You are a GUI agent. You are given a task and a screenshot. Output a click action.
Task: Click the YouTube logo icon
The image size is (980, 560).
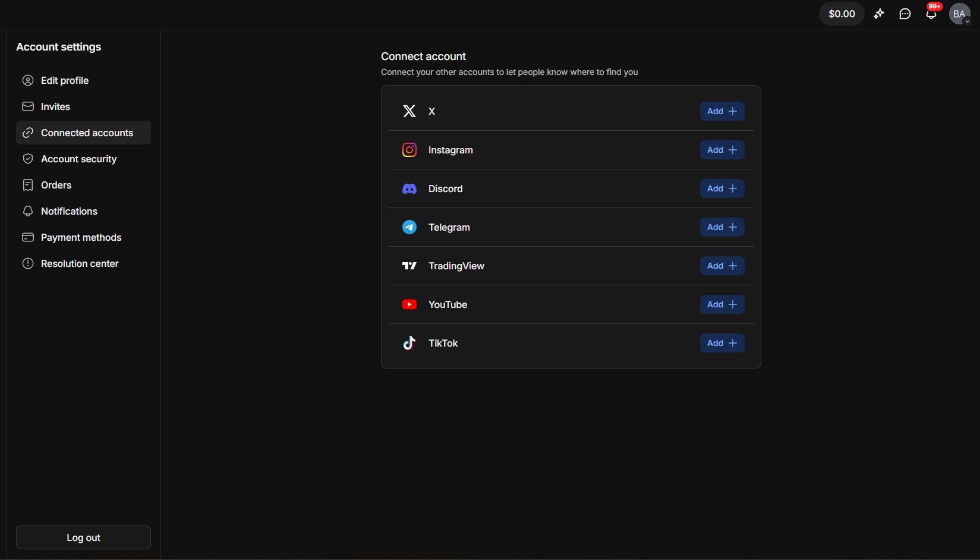tap(409, 304)
